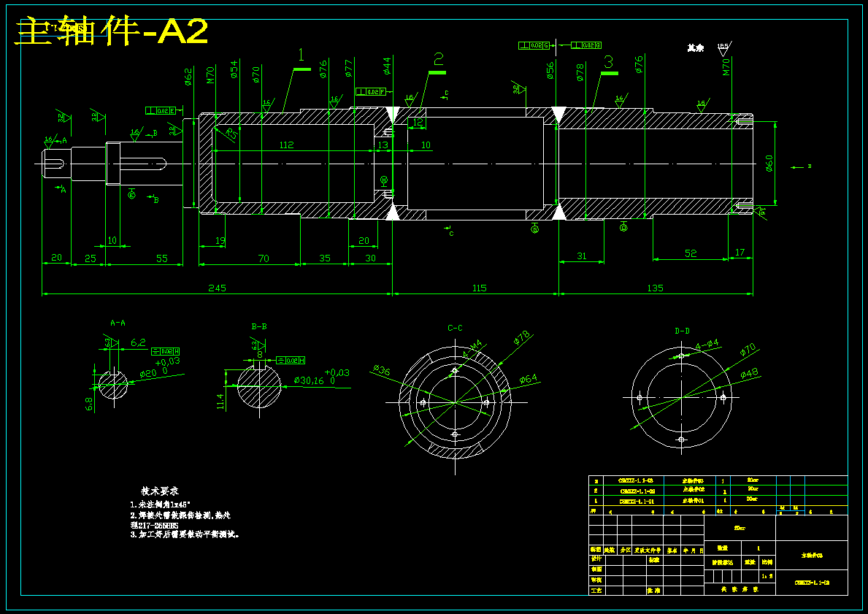Select the ø56 diameter label
Viewport: 868px width, 614px height.
(550, 71)
